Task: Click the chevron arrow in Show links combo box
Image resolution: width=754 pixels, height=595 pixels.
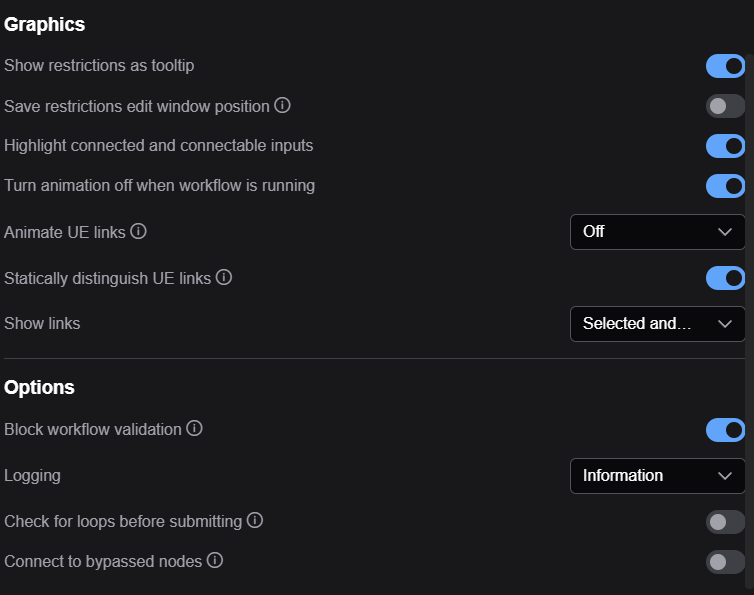Action: 725,324
